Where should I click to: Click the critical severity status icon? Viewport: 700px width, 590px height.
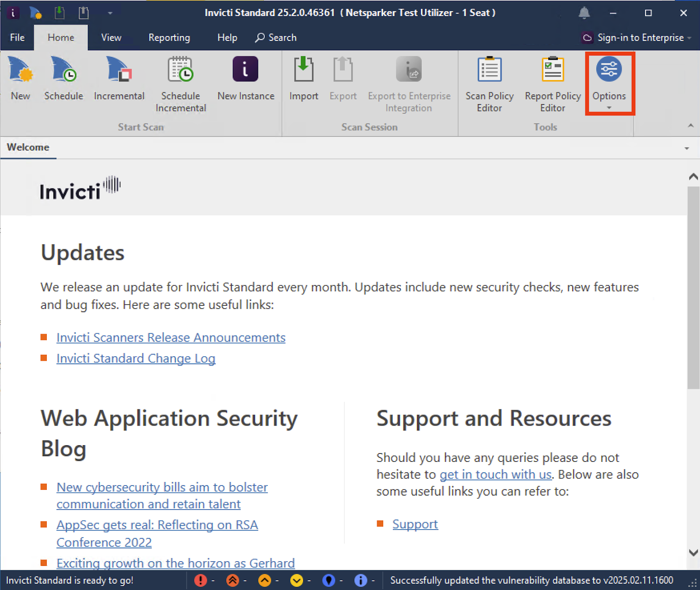[x=200, y=580]
